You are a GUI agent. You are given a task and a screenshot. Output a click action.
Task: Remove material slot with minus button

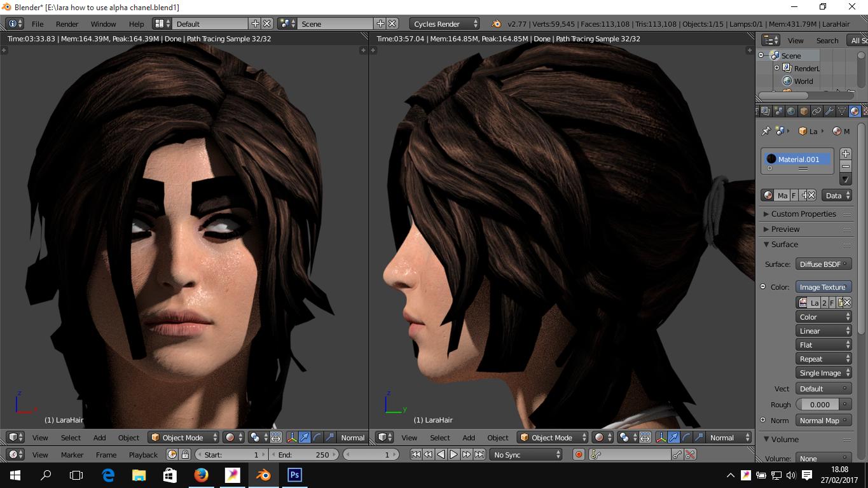(846, 167)
